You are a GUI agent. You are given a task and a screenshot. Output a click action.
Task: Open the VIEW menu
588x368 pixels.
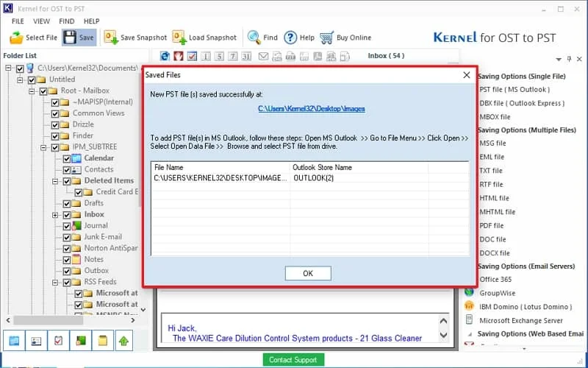click(41, 21)
